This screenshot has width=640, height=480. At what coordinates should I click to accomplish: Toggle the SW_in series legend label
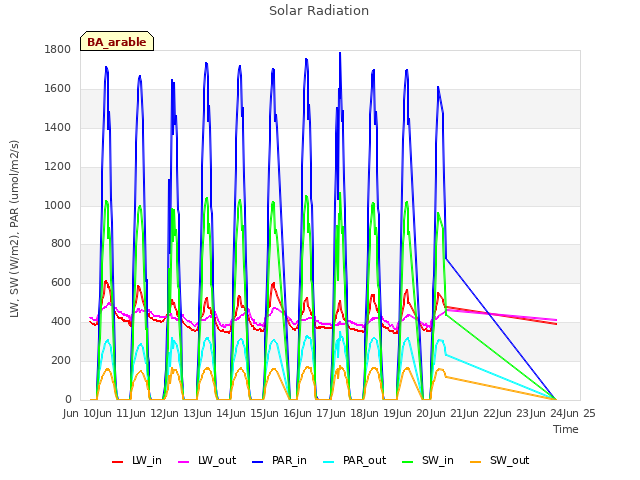tap(438, 460)
